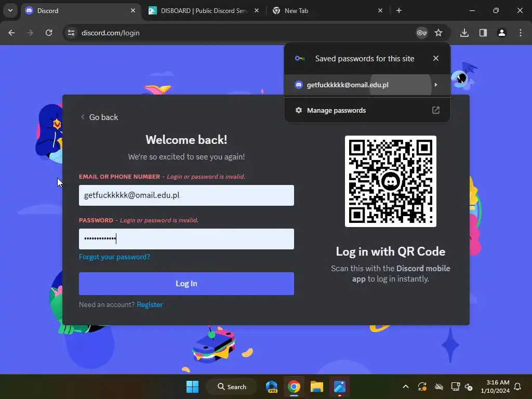532x399 pixels.
Task: Click the Forgot your password? link
Action: (114, 257)
